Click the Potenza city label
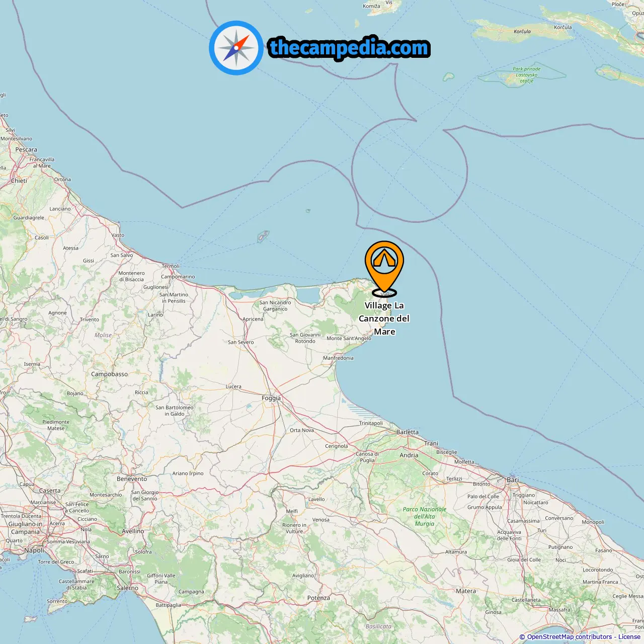This screenshot has width=644, height=644. click(318, 598)
